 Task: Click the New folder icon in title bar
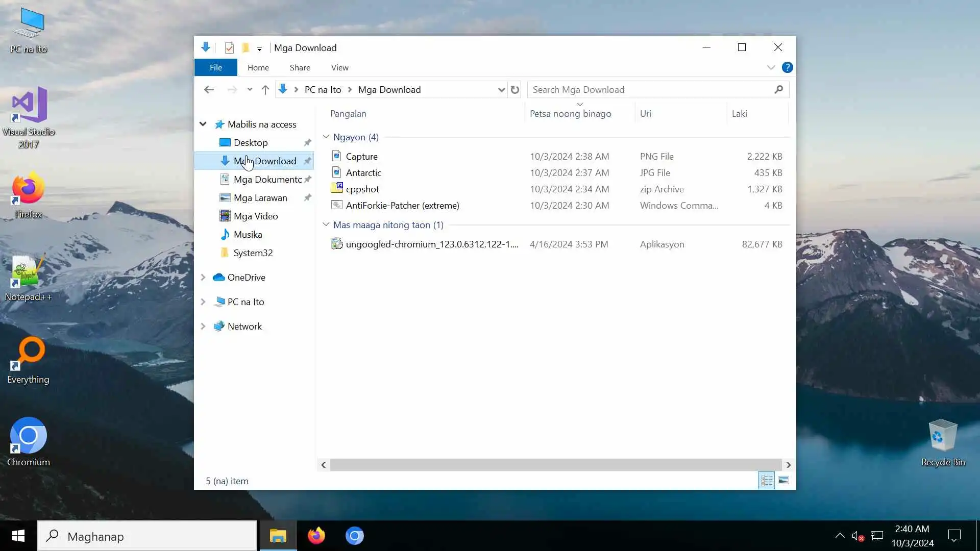(246, 48)
